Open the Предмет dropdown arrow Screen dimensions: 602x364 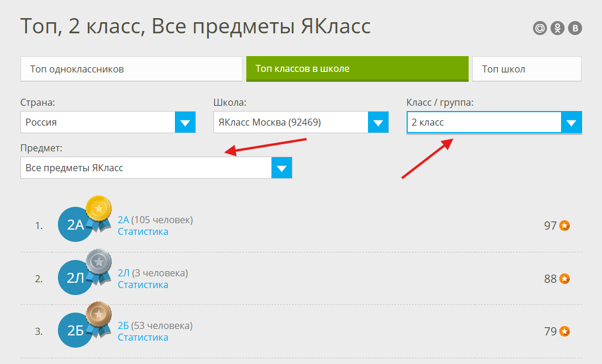click(281, 168)
